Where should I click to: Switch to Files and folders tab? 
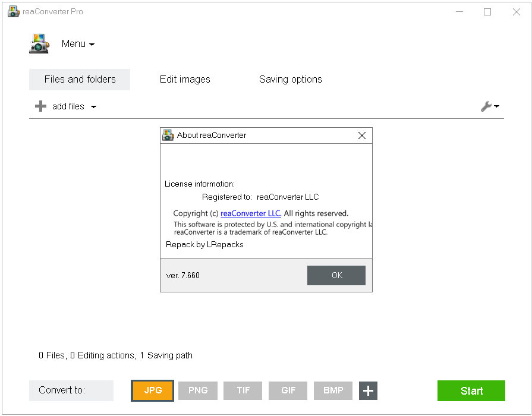80,80
